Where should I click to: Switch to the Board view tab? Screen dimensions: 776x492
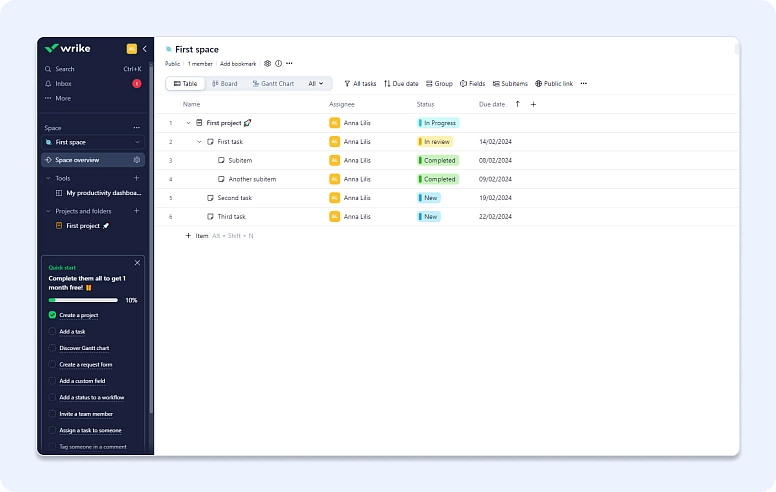tap(224, 84)
